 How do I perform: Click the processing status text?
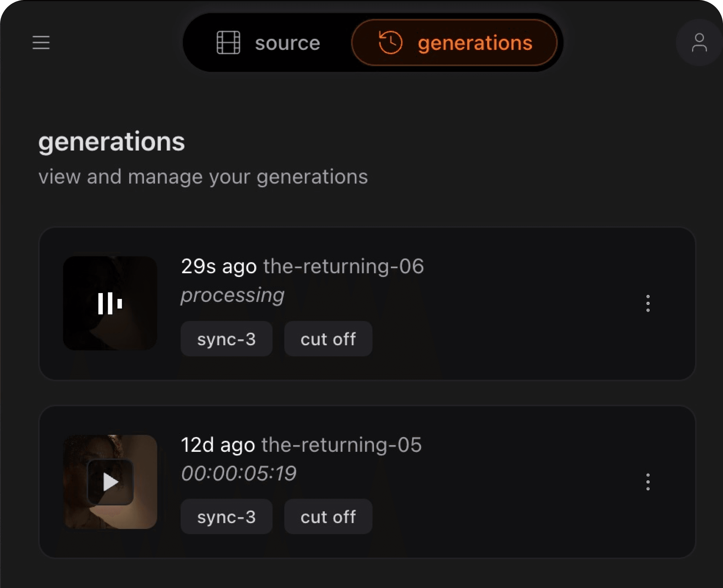[x=233, y=296]
